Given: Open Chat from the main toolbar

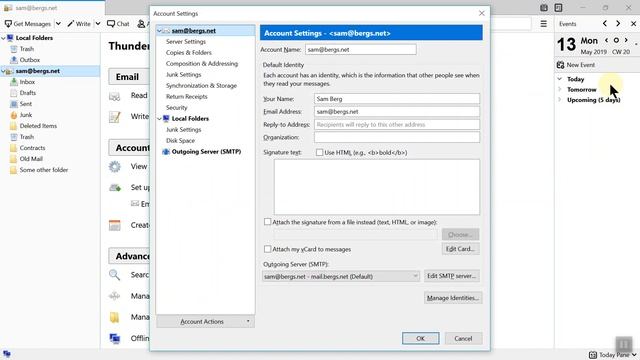Looking at the screenshot, I should (118, 24).
